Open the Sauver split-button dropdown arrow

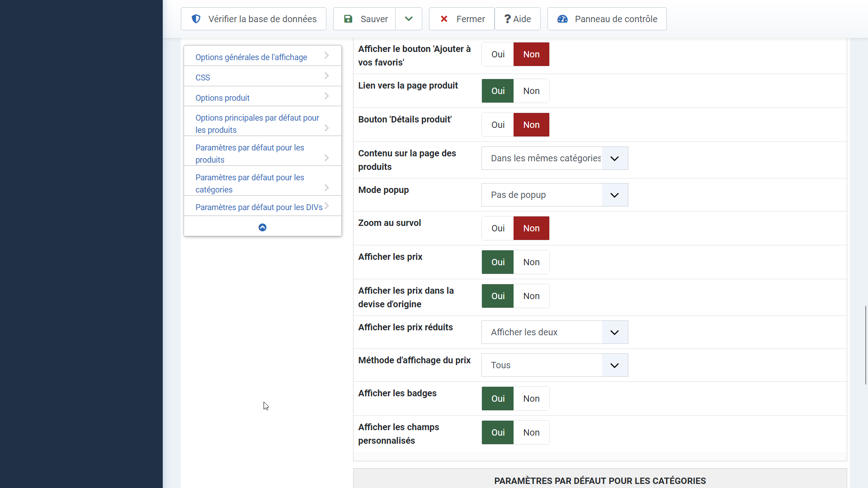(409, 19)
